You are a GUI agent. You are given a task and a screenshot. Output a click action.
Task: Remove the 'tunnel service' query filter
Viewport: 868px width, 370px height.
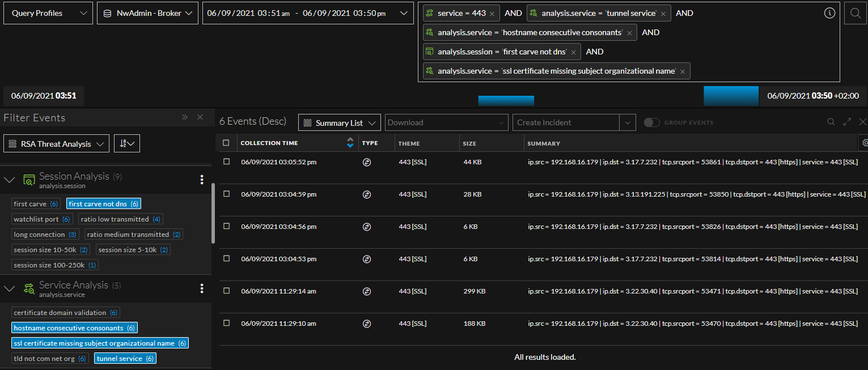click(663, 13)
